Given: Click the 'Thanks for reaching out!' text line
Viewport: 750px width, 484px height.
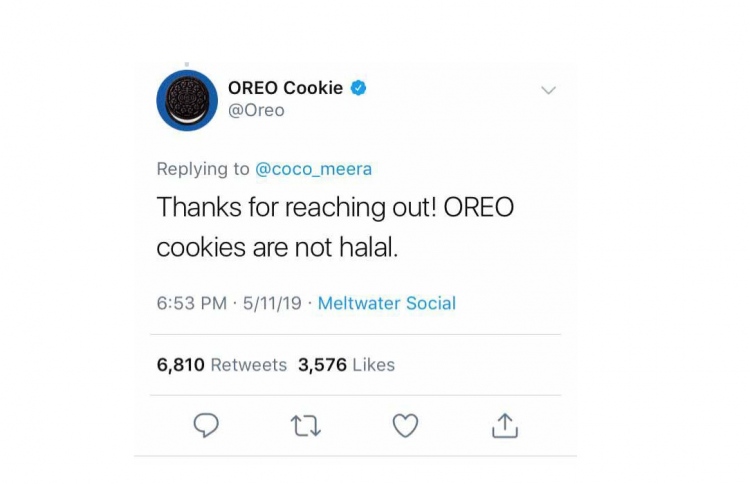Looking at the screenshot, I should pos(297,208).
